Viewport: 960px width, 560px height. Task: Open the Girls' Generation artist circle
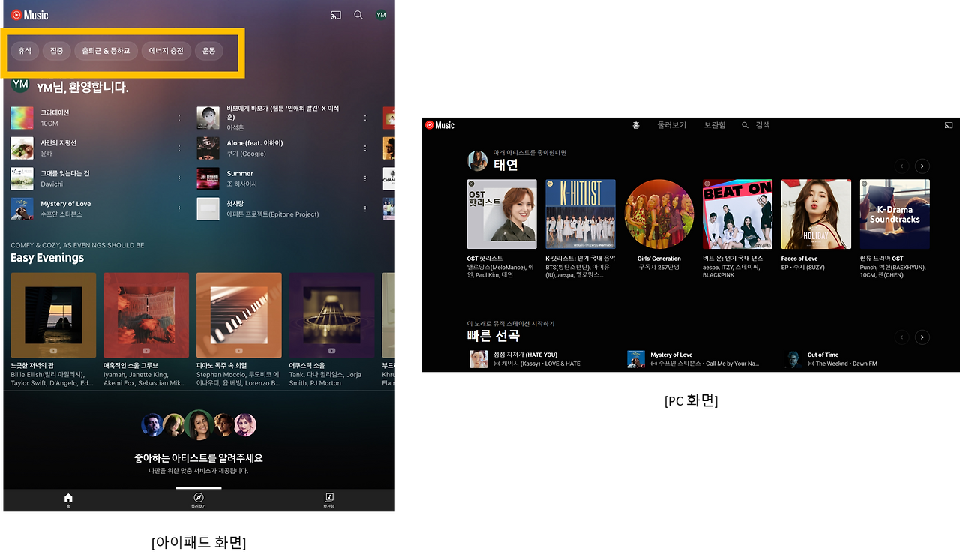pyautogui.click(x=659, y=214)
